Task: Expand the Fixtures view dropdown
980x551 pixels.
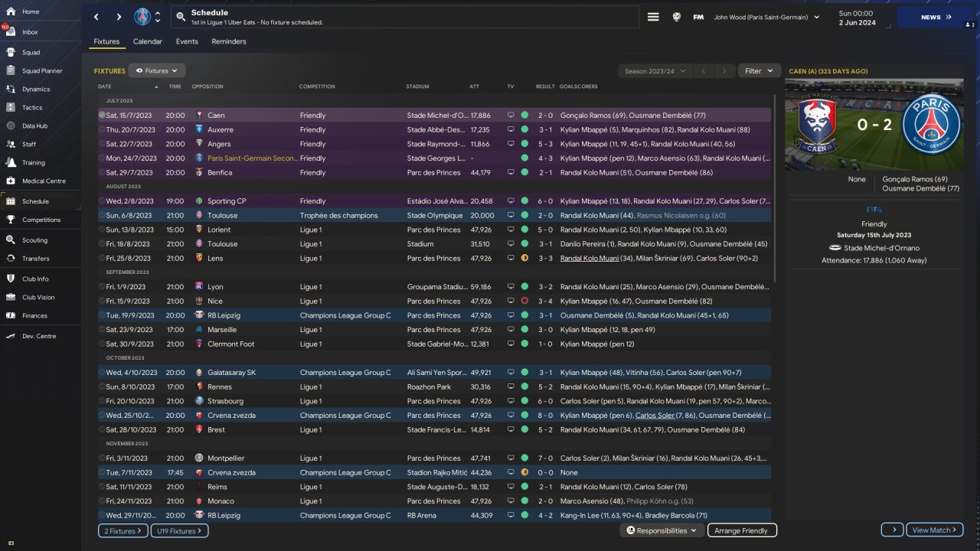Action: (x=156, y=71)
